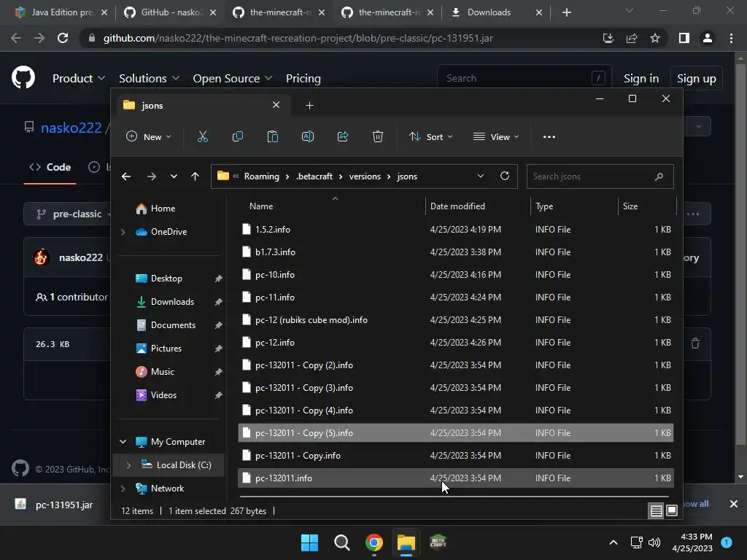Collapse My Computer tree node
The width and height of the screenshot is (747, 560).
[x=123, y=442]
